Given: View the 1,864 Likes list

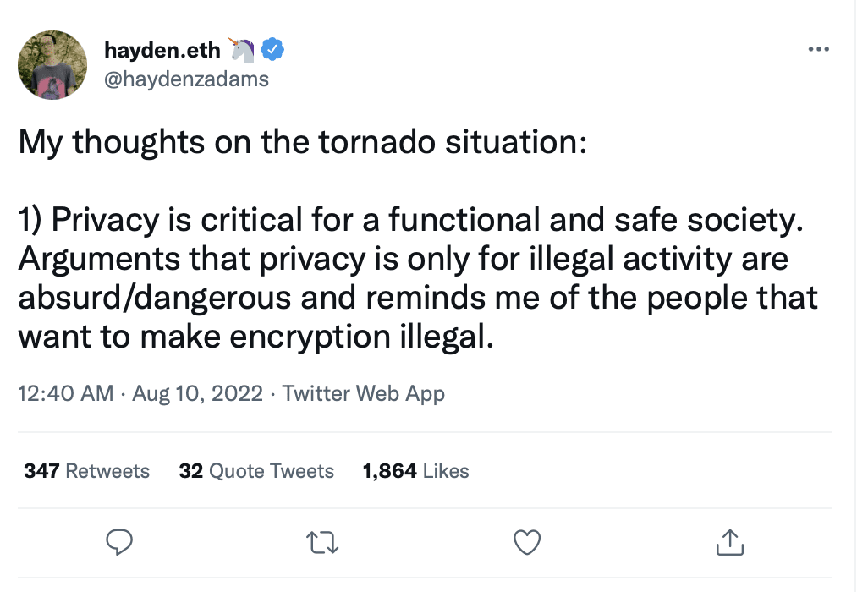Looking at the screenshot, I should (415, 471).
